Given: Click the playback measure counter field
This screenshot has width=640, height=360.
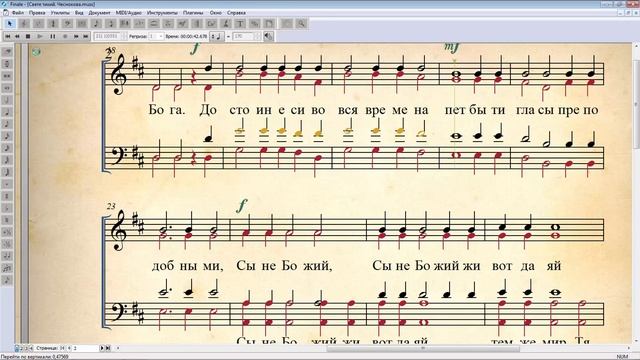Looking at the screenshot, I should pos(107,36).
